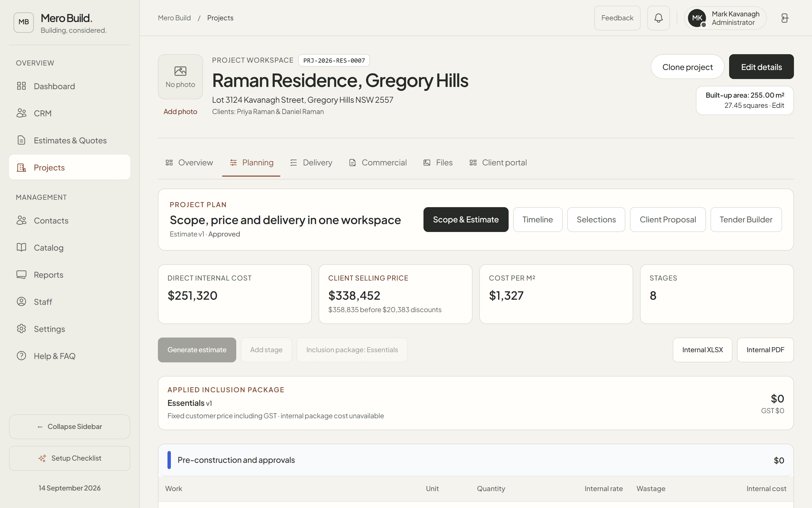
Task: Open the notifications bell
Action: point(658,18)
